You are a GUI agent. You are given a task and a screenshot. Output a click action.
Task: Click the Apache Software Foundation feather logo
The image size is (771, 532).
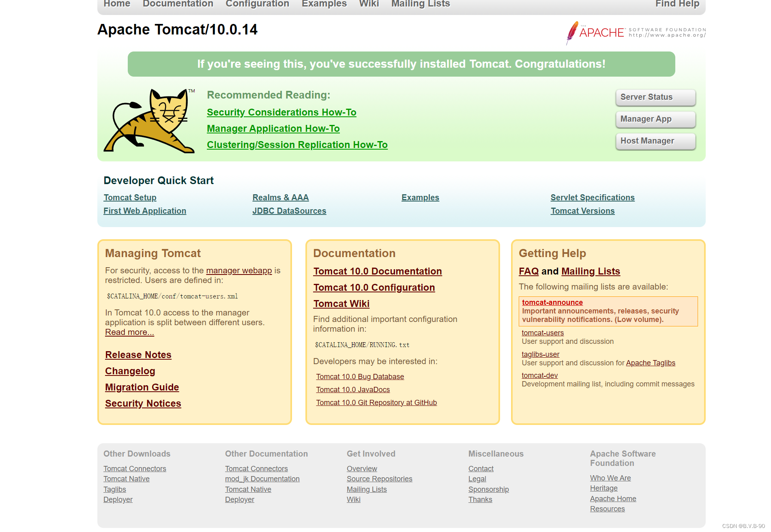(x=636, y=32)
